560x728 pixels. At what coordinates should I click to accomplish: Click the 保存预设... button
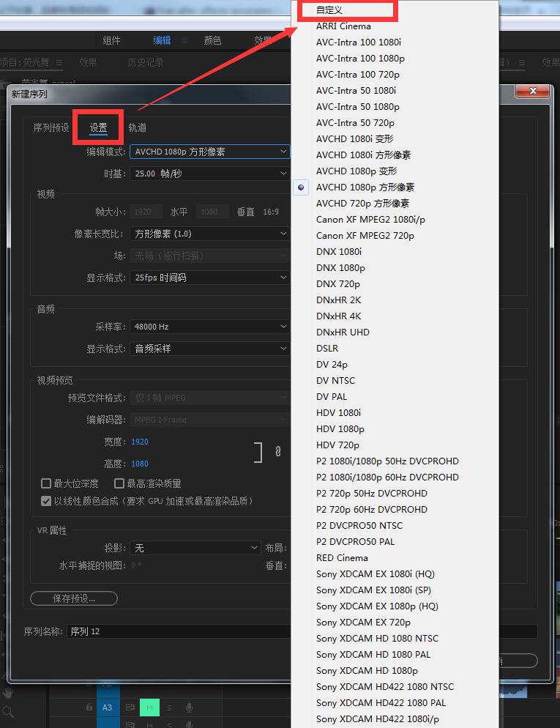point(74,598)
